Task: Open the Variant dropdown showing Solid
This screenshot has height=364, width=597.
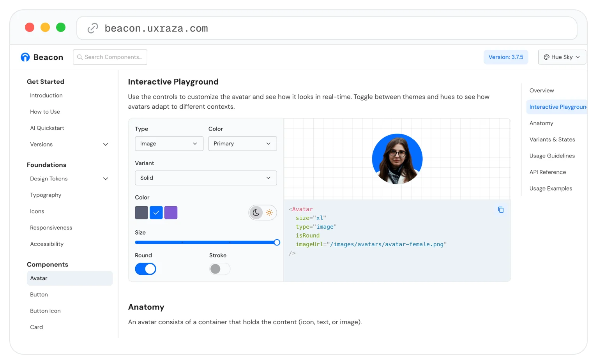Action: 206,178
